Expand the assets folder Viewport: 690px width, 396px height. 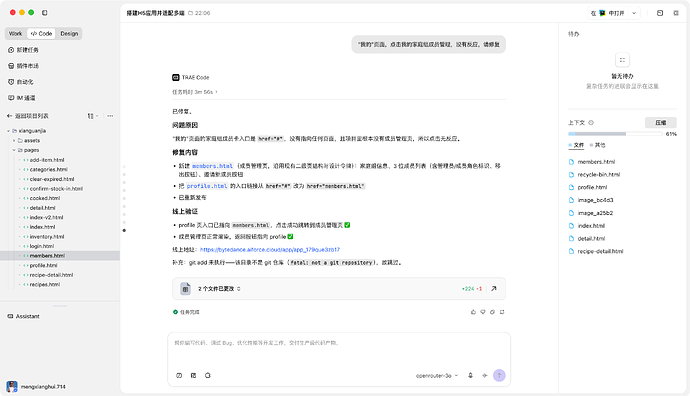pos(14,140)
